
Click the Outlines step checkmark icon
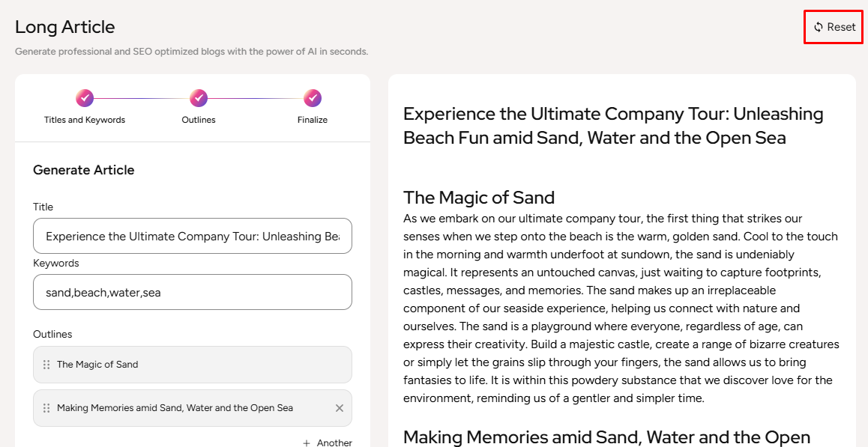click(x=199, y=98)
